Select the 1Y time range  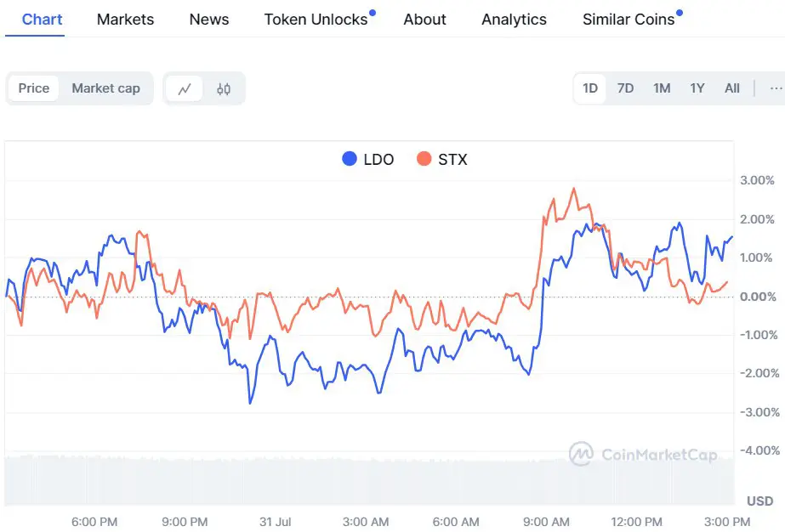697,88
